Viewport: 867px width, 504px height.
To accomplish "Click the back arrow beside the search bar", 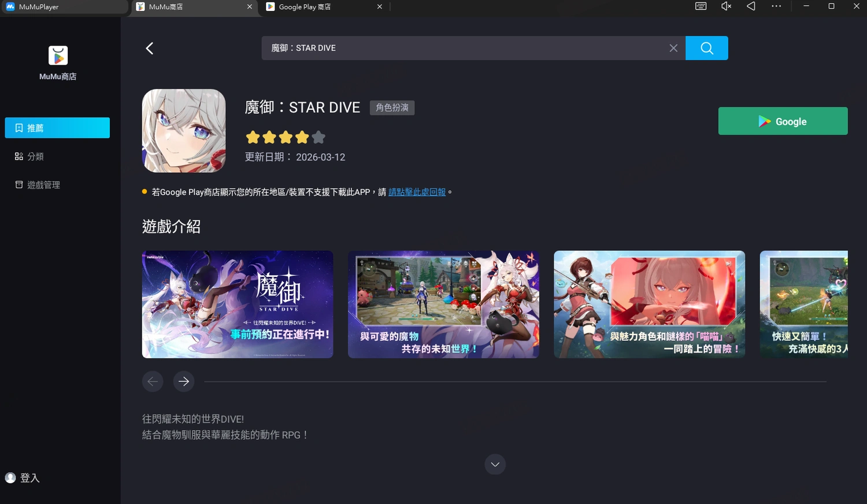I will tap(149, 48).
